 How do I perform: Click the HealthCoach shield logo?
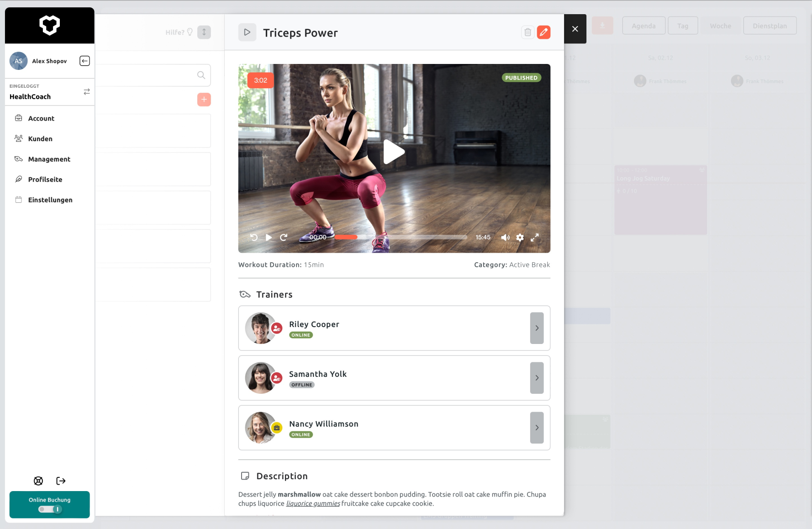pos(49,25)
